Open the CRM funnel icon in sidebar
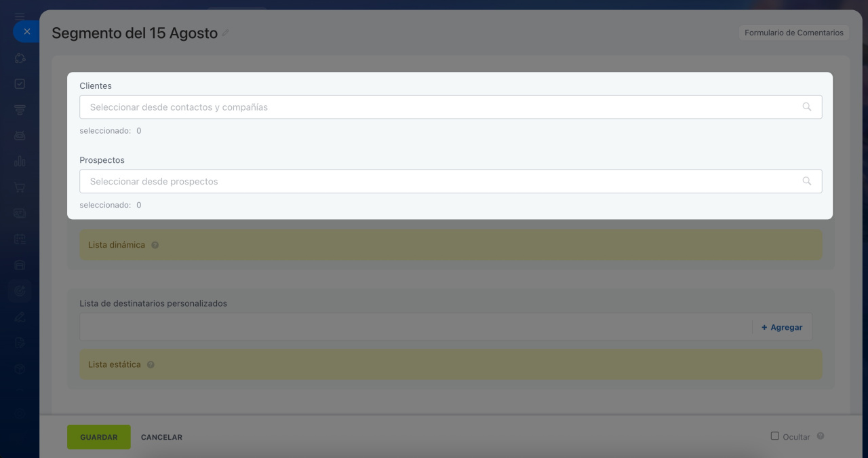 [20, 110]
